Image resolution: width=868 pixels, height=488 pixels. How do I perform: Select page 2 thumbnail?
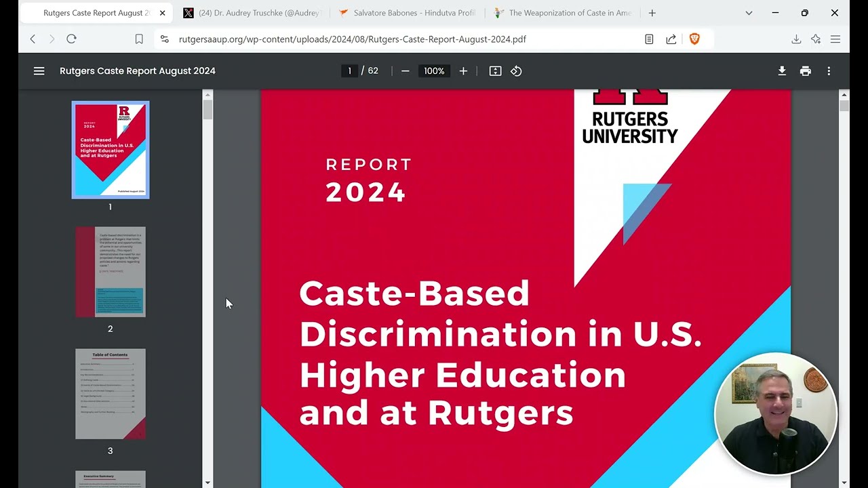tap(111, 272)
